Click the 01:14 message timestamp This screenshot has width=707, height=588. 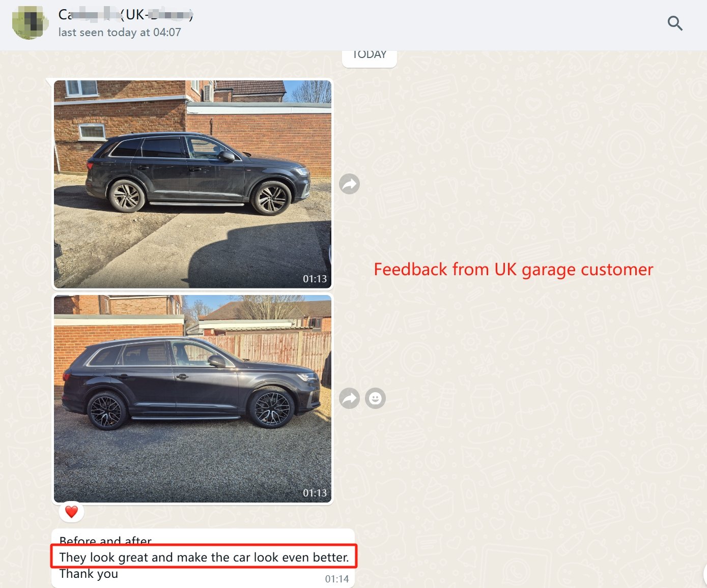pyautogui.click(x=337, y=579)
